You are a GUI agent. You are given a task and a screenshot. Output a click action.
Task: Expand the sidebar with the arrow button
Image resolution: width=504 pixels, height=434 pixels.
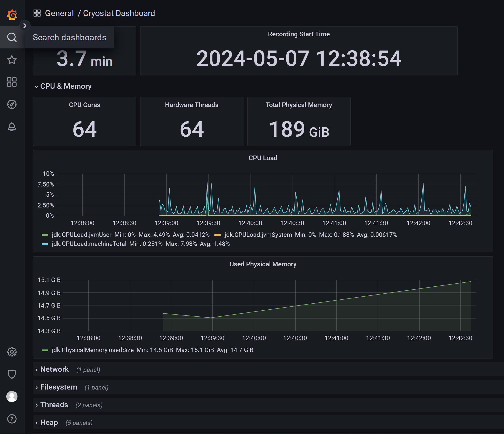coord(25,26)
